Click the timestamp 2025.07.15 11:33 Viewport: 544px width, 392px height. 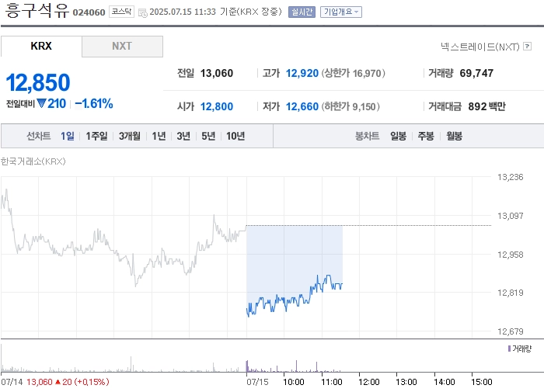pos(183,12)
